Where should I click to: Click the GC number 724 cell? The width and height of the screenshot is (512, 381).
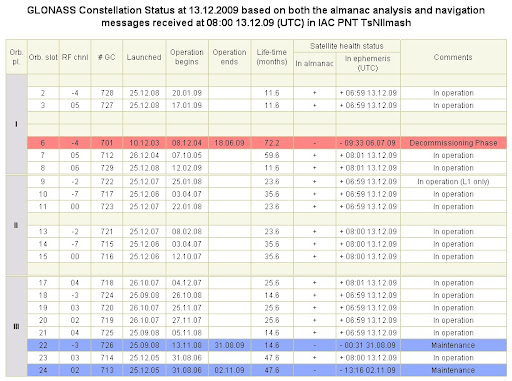pyautogui.click(x=107, y=295)
